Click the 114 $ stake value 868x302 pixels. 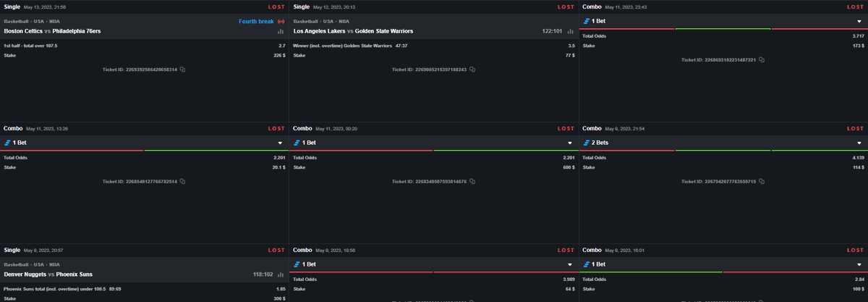pyautogui.click(x=859, y=167)
